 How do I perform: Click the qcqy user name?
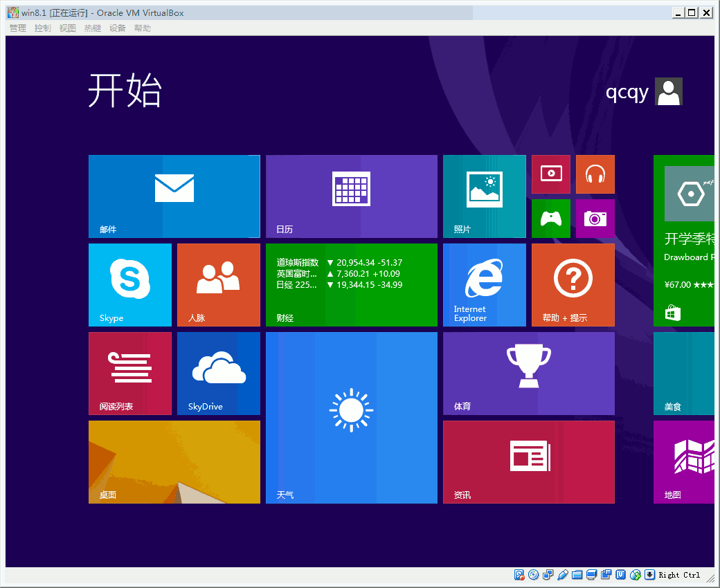(x=627, y=93)
